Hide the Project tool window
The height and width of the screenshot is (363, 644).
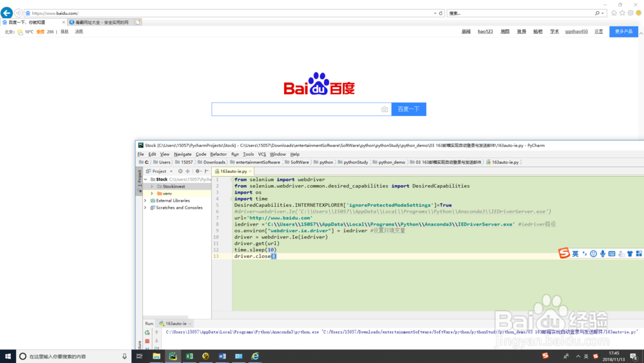pyautogui.click(x=207, y=171)
